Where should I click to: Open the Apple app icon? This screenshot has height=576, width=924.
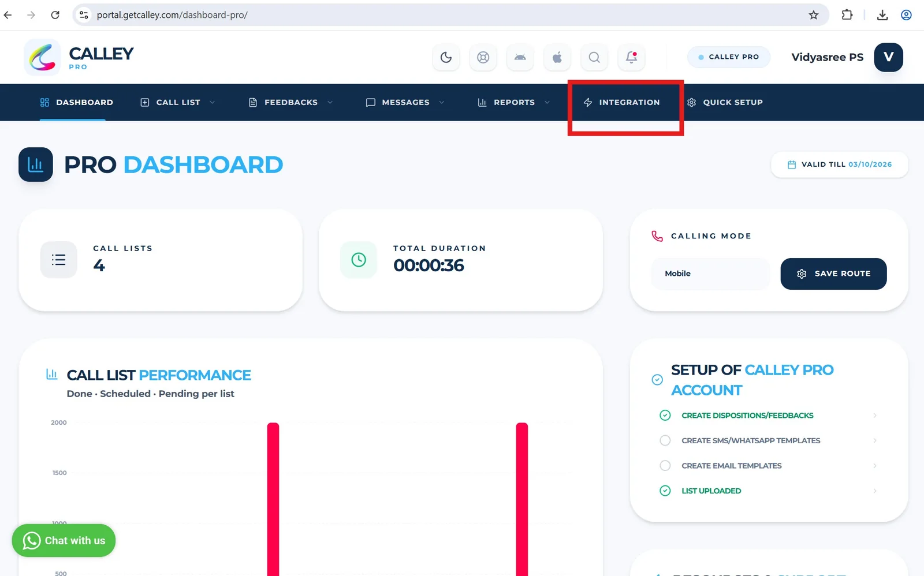point(557,57)
